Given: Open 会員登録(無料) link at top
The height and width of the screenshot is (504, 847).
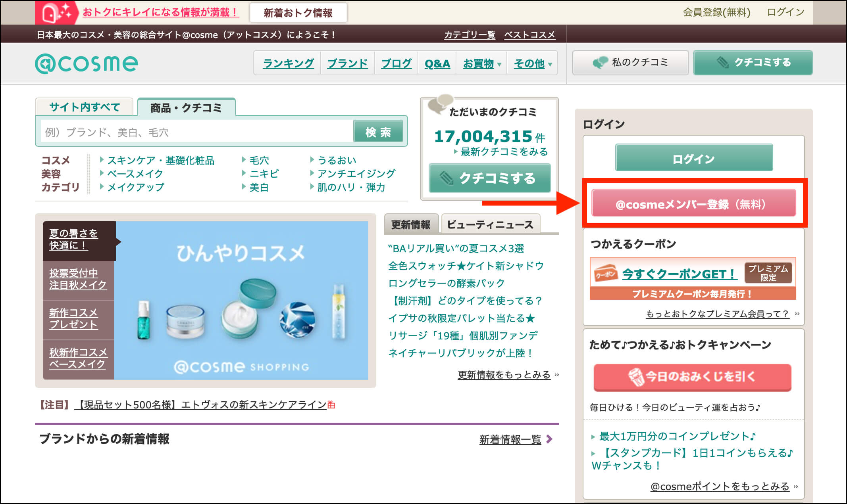Looking at the screenshot, I should pos(716,12).
